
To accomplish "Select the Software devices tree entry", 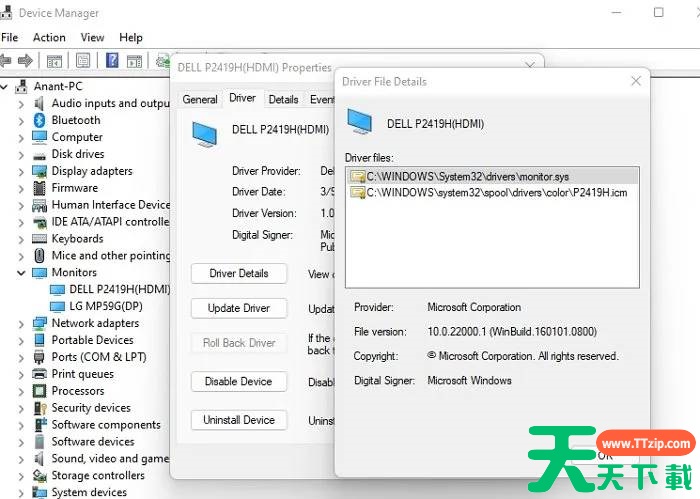I will pos(93,441).
